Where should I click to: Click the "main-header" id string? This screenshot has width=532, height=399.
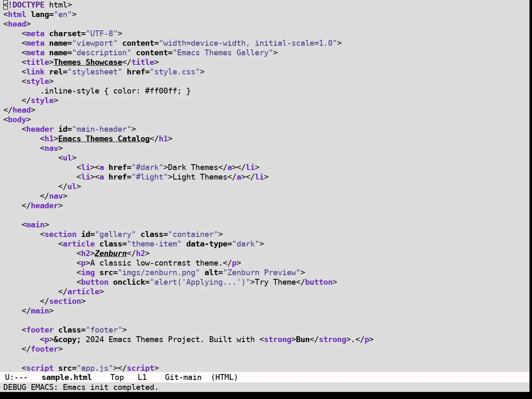pyautogui.click(x=101, y=129)
